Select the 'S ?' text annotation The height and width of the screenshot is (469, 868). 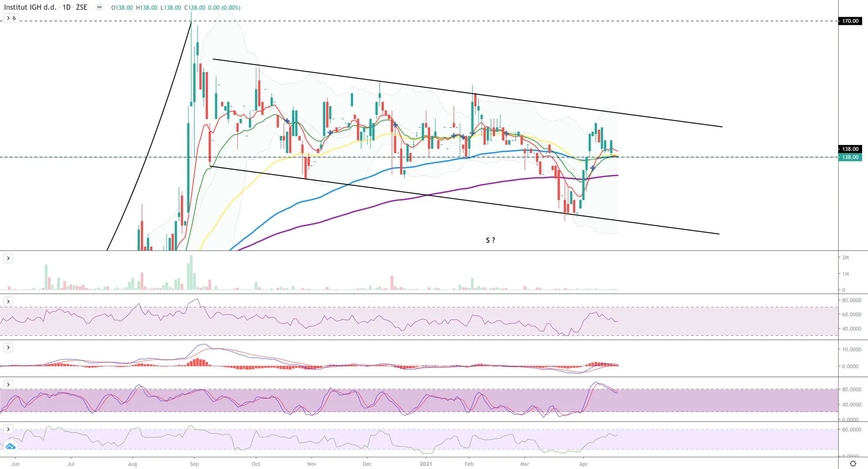(491, 240)
